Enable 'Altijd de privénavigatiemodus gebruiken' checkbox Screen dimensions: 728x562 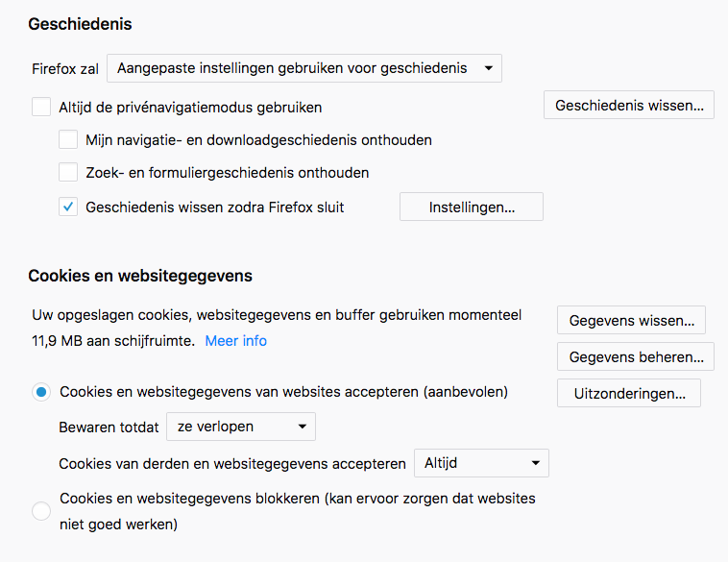[x=41, y=107]
